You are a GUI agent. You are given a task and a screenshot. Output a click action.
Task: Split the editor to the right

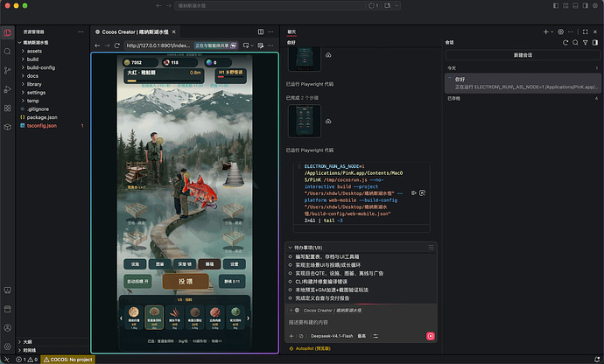coord(261,32)
